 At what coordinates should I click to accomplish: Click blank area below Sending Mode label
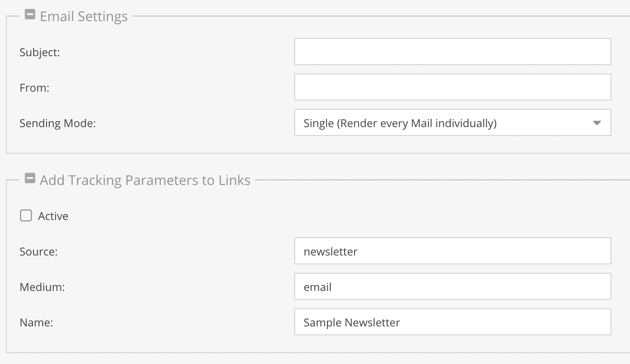(x=127, y=144)
